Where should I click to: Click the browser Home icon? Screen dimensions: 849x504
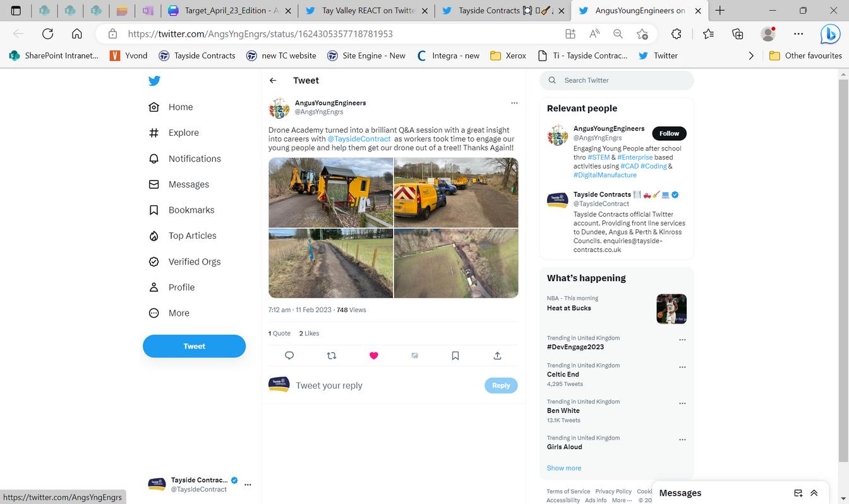(x=77, y=34)
